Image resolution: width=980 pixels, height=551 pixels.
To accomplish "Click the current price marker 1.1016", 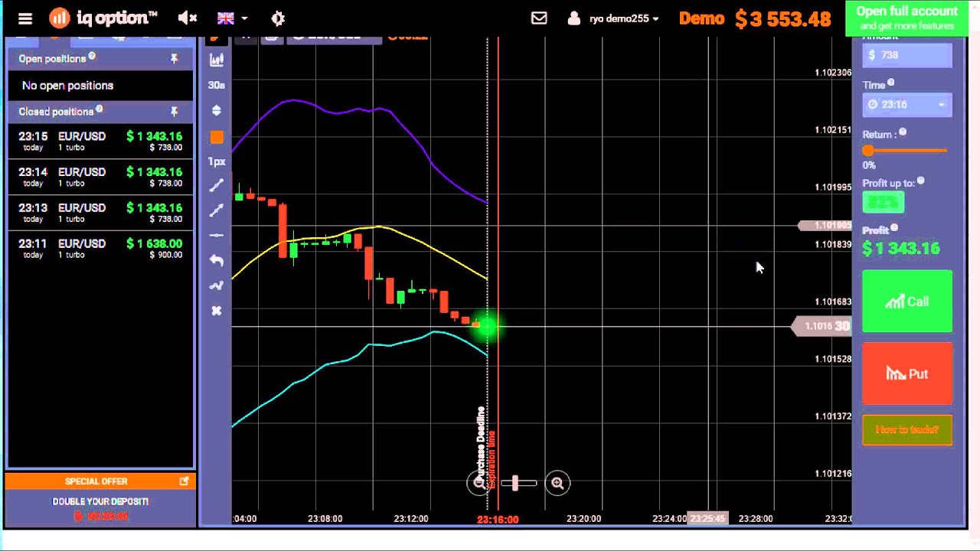I will coord(823,326).
